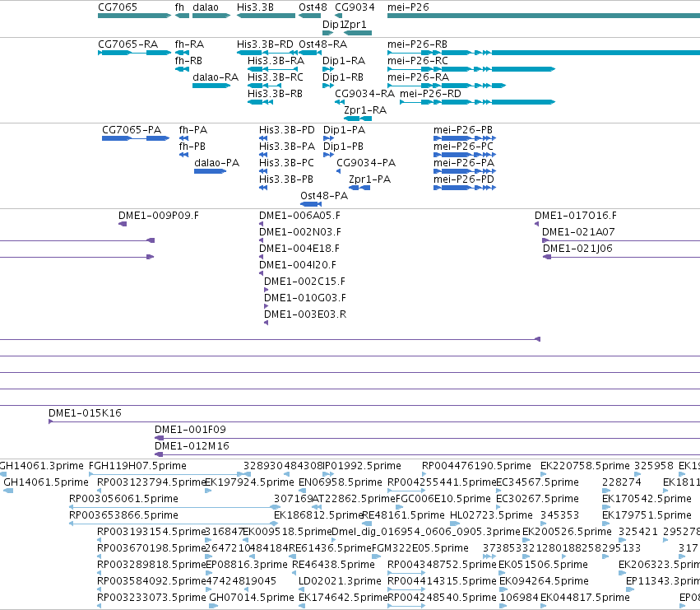
Task: Click the CG9034-RA transcript label
Action: pyautogui.click(x=364, y=94)
